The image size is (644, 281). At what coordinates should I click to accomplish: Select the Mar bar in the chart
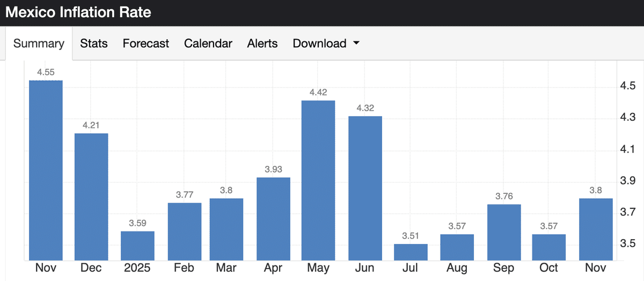(x=226, y=229)
